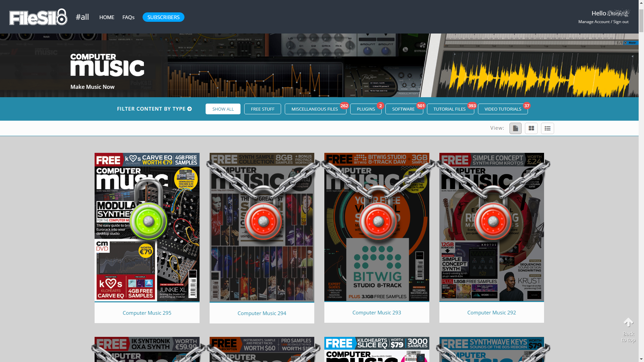Click red locked padlock on issue 294

(263, 221)
